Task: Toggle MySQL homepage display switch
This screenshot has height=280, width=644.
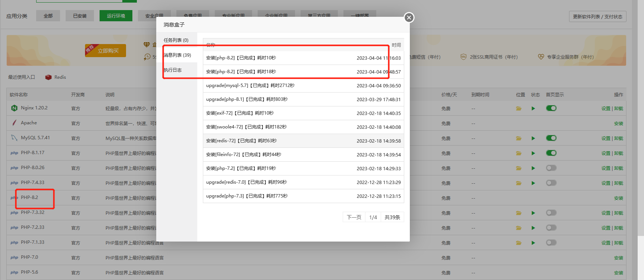Action: click(x=551, y=138)
